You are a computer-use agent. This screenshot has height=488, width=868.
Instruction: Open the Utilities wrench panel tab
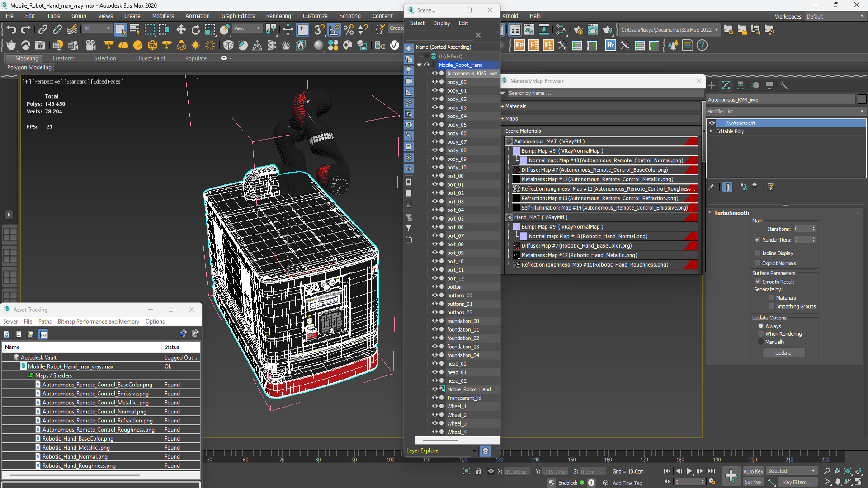coord(784,85)
